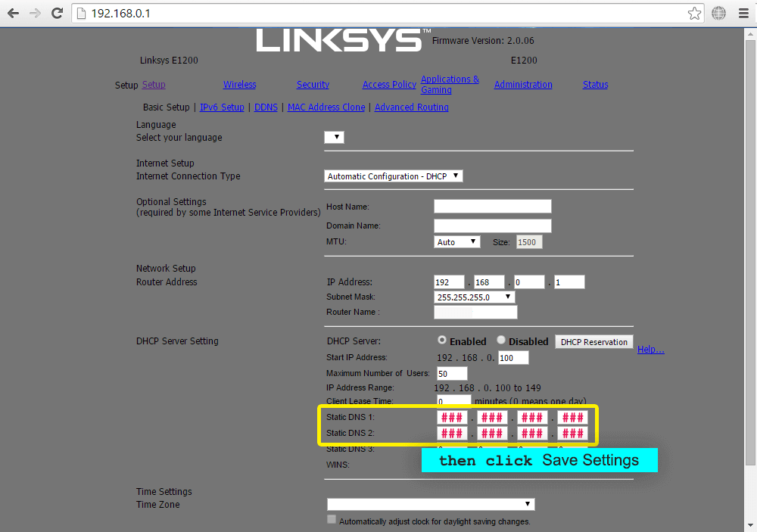Click Static DNS 1 third octet field

[x=532, y=417]
